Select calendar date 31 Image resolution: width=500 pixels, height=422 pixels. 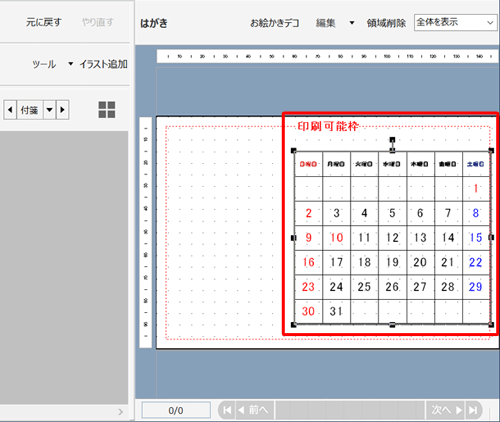point(337,311)
